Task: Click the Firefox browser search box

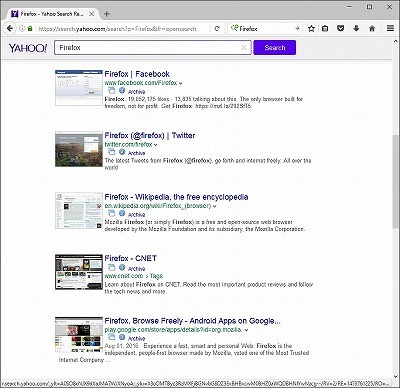Action: click(266, 29)
